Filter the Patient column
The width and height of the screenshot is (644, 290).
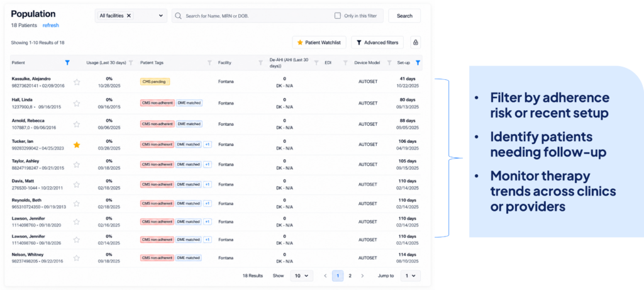pyautogui.click(x=67, y=63)
